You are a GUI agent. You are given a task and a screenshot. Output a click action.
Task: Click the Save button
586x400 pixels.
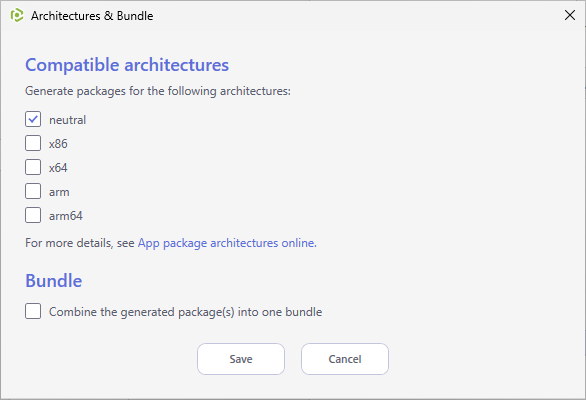(241, 359)
